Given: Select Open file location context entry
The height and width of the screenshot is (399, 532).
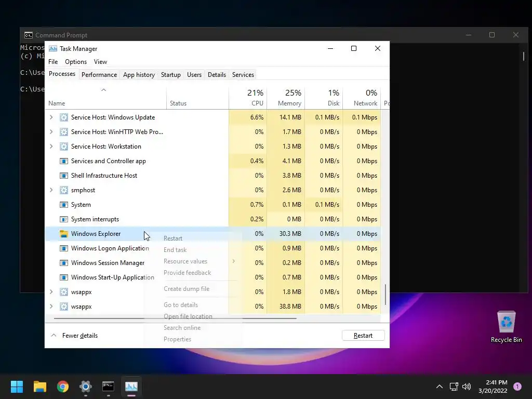Looking at the screenshot, I should [192, 316].
